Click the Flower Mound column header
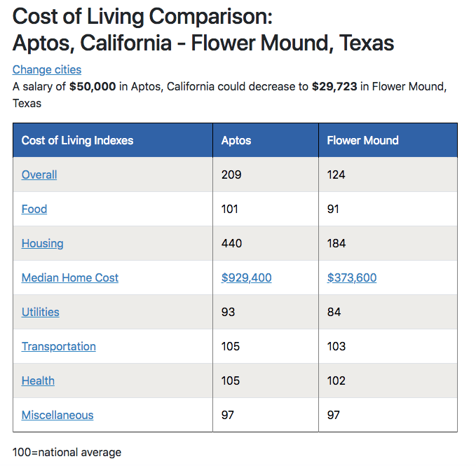Screen dimensions: 476x466 [362, 140]
